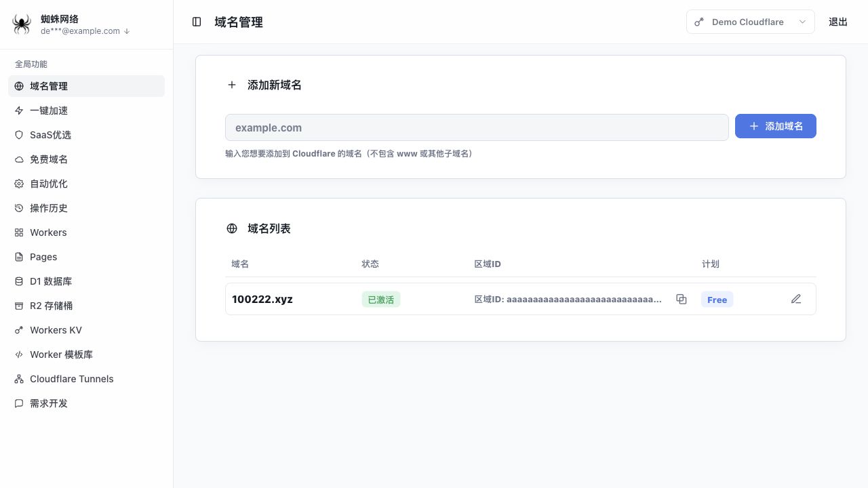Open 域名管理 in the sidebar

pyautogui.click(x=86, y=86)
